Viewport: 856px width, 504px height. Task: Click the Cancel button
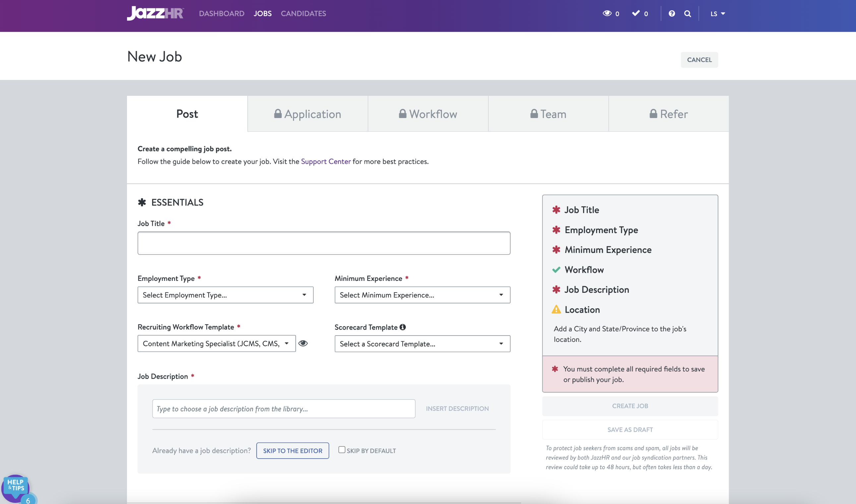[x=699, y=60]
